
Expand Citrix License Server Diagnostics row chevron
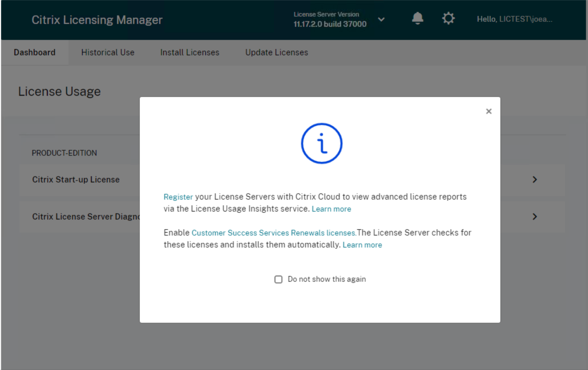(535, 216)
